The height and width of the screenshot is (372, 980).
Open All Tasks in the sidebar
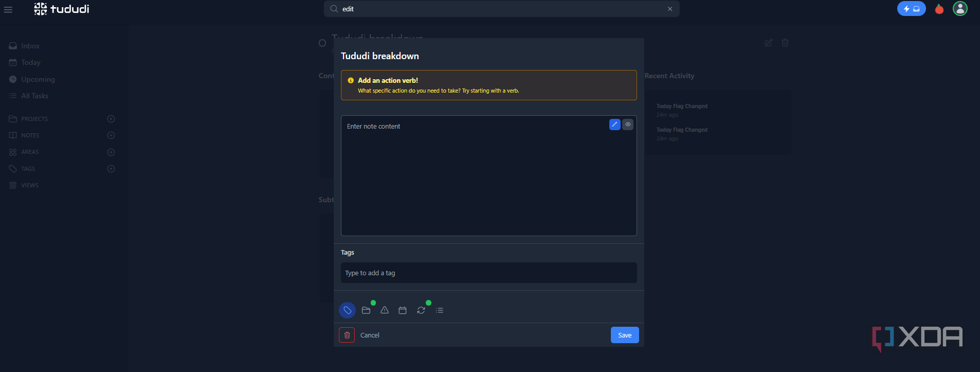coord(29,96)
